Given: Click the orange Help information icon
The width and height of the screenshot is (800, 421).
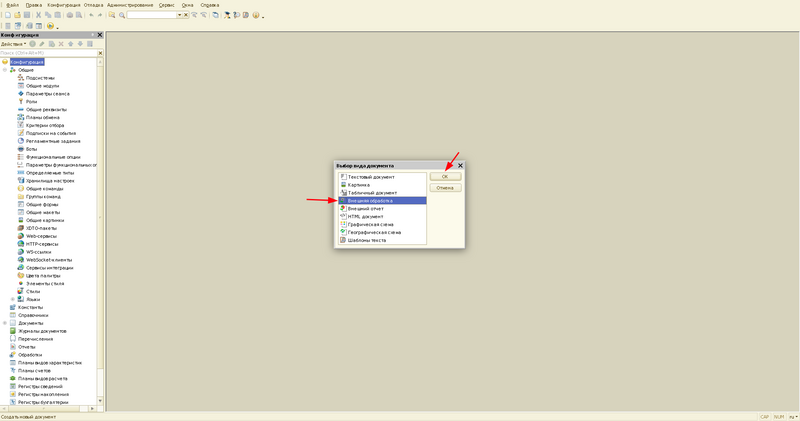Looking at the screenshot, I should click(x=256, y=15).
